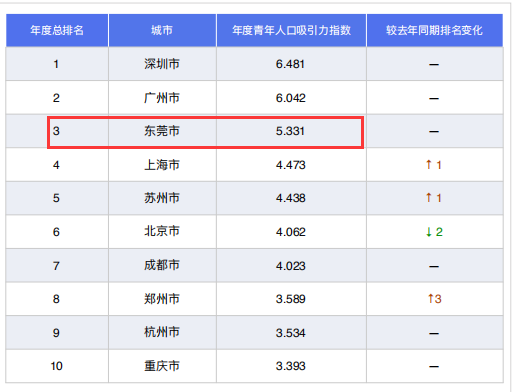Click the dash change cell for 重庆市

[434, 366]
